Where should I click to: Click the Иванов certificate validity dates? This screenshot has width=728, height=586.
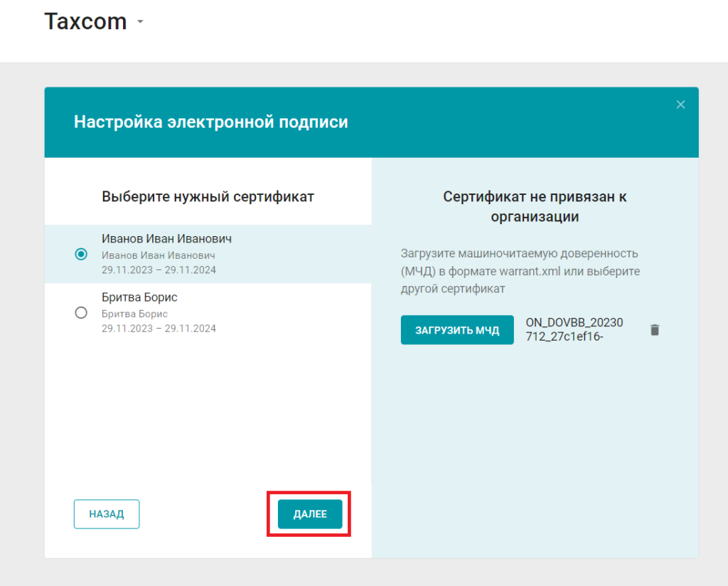coord(159,270)
